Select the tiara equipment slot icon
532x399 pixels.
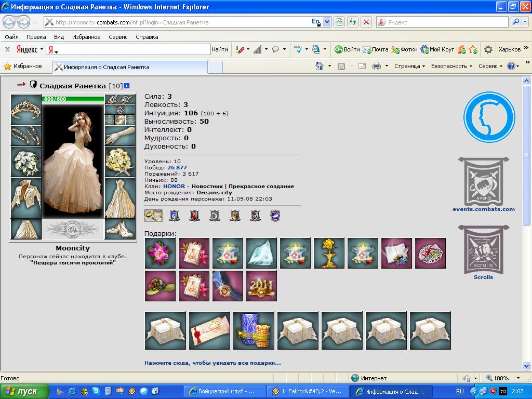(26, 109)
